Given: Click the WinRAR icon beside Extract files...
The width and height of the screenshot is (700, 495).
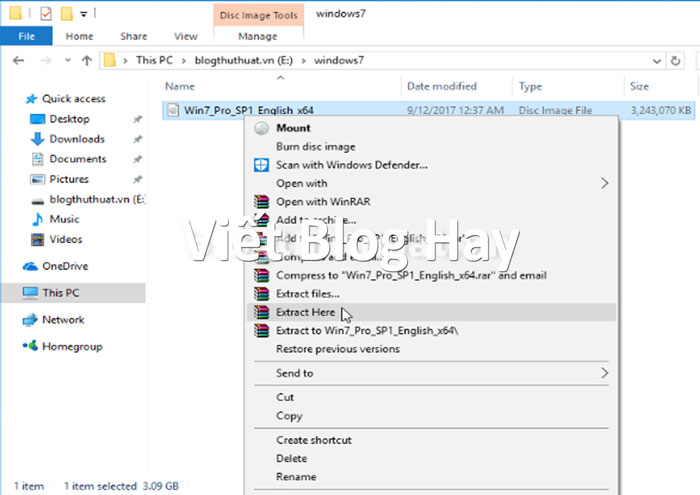Looking at the screenshot, I should click(262, 294).
